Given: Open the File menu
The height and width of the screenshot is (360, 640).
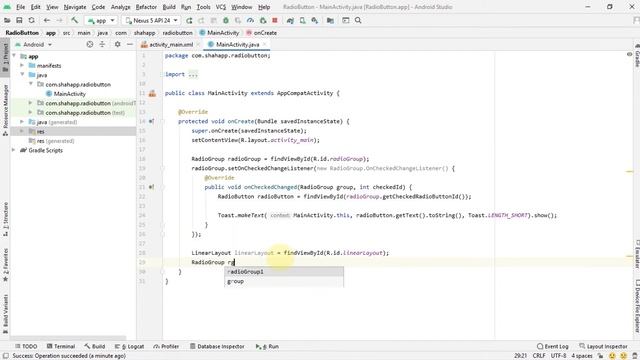Looking at the screenshot, I should 20,7.
